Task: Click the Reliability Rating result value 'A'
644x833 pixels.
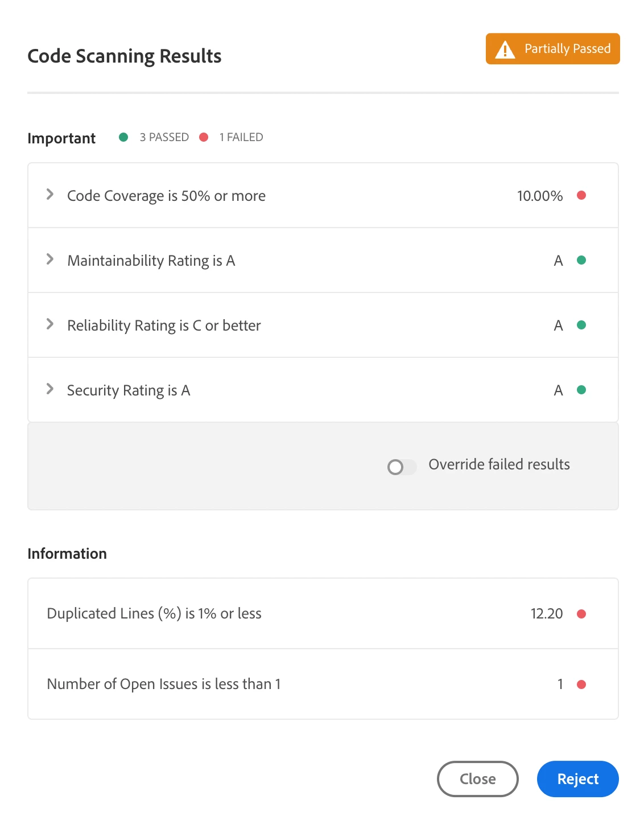Action: (559, 325)
